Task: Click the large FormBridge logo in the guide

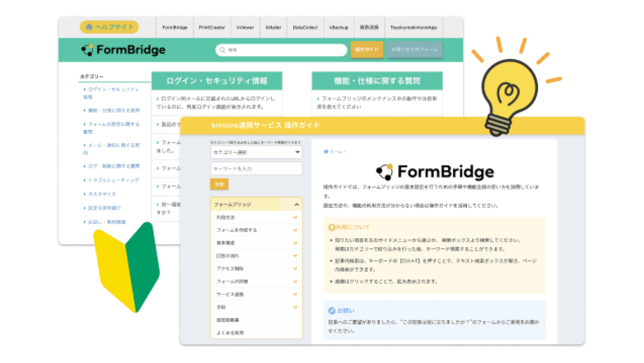Action: pos(435,171)
